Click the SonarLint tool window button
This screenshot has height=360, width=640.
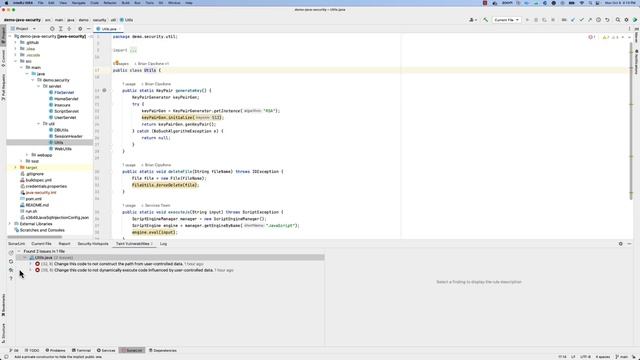click(132, 350)
